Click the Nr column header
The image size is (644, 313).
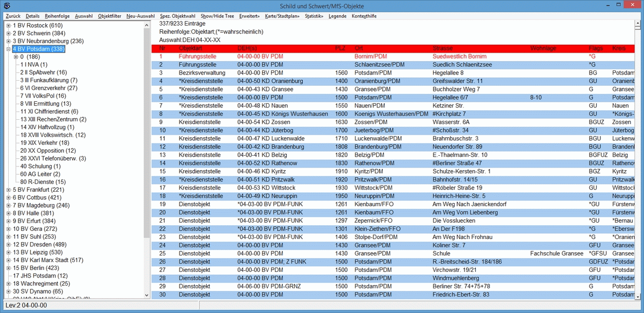[x=163, y=49]
